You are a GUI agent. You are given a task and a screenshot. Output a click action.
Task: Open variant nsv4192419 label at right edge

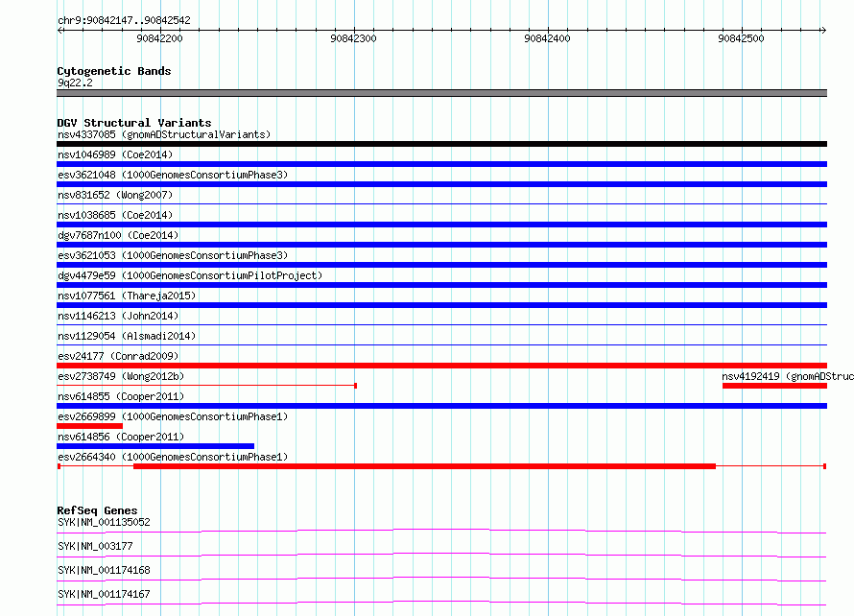tap(788, 376)
